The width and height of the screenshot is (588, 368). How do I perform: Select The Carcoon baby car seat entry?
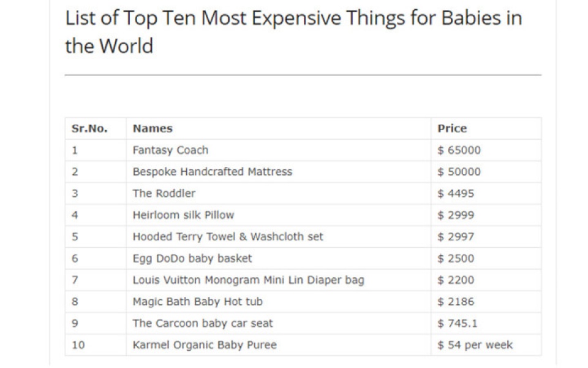pyautogui.click(x=203, y=323)
